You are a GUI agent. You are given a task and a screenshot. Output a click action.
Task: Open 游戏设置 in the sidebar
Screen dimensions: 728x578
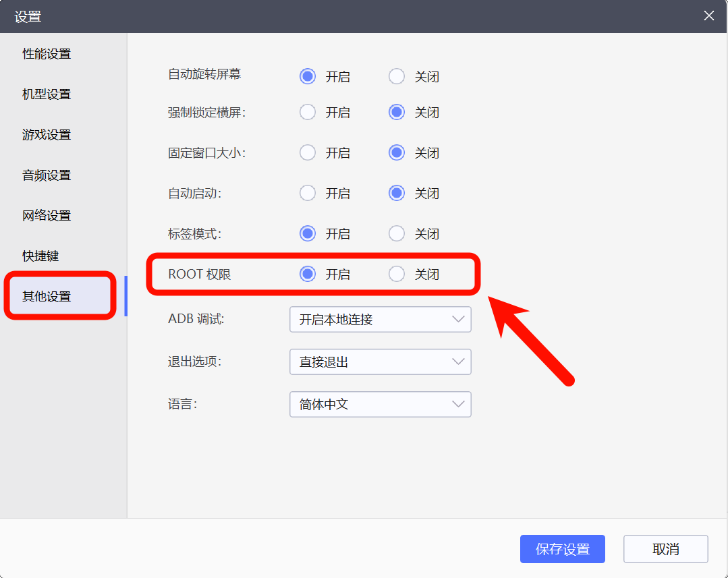(47, 135)
